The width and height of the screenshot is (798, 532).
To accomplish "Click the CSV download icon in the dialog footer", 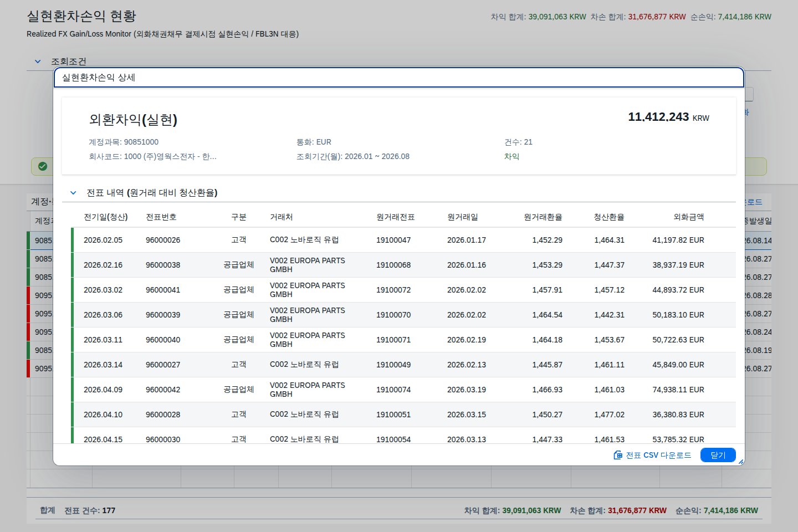I will (x=618, y=455).
